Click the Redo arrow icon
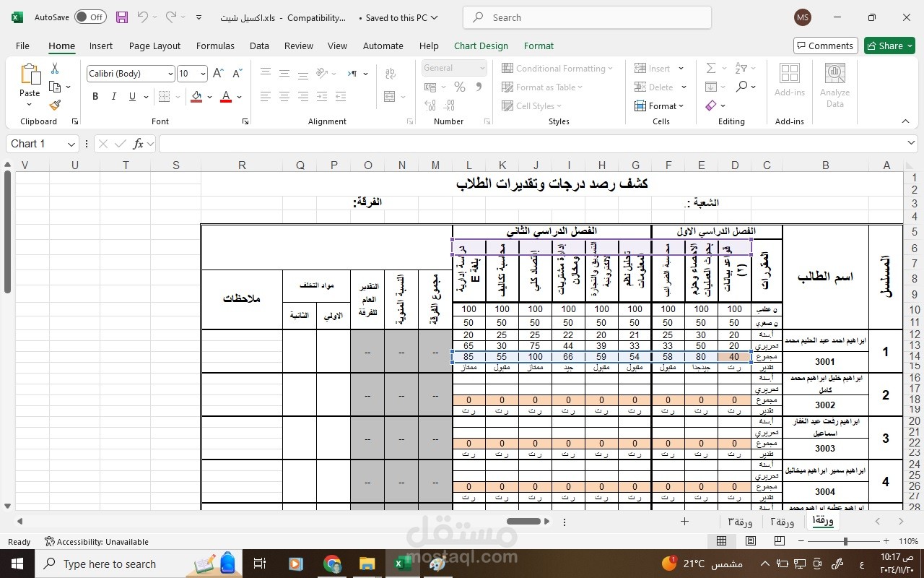Image resolution: width=924 pixels, height=578 pixels. [171, 17]
